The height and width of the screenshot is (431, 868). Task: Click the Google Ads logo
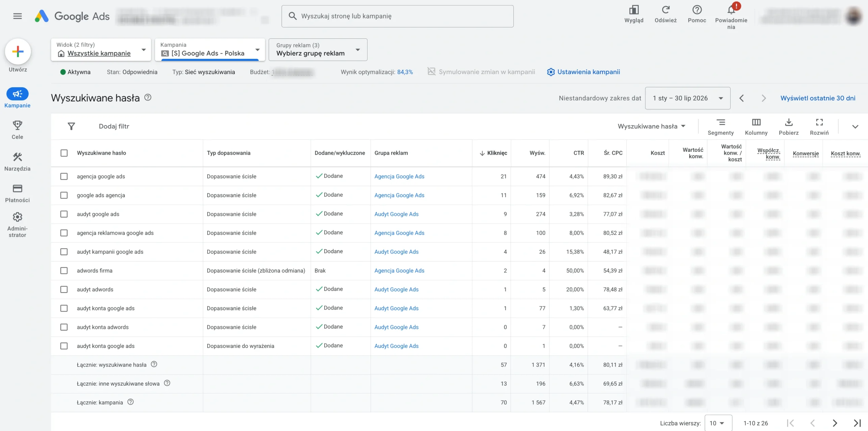point(72,16)
